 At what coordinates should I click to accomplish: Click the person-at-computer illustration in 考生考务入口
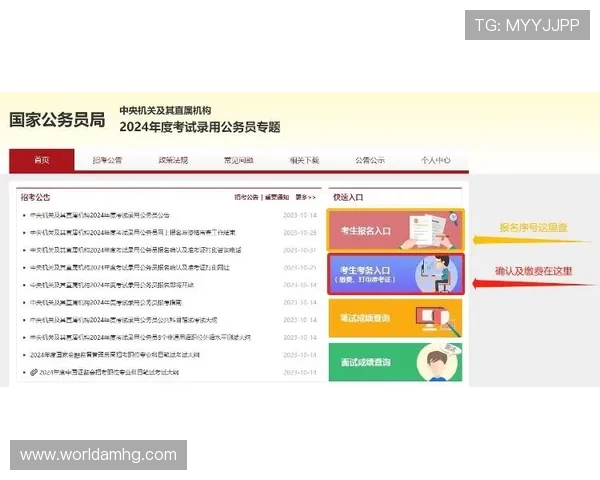[x=437, y=274]
